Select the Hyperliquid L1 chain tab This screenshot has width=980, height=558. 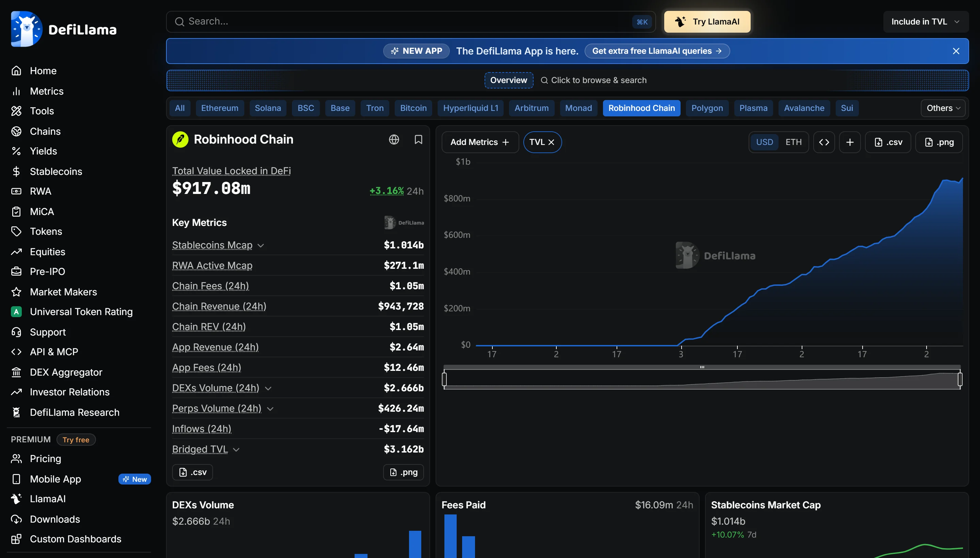(471, 108)
